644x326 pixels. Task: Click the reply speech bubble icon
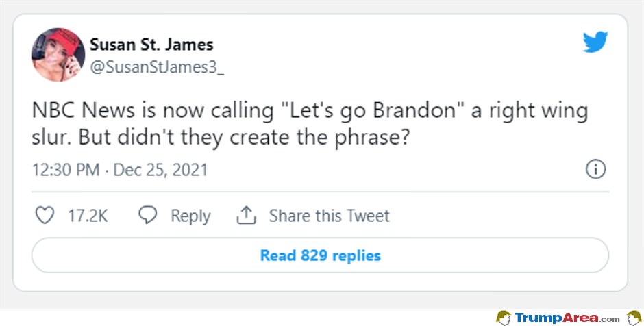pyautogui.click(x=148, y=215)
